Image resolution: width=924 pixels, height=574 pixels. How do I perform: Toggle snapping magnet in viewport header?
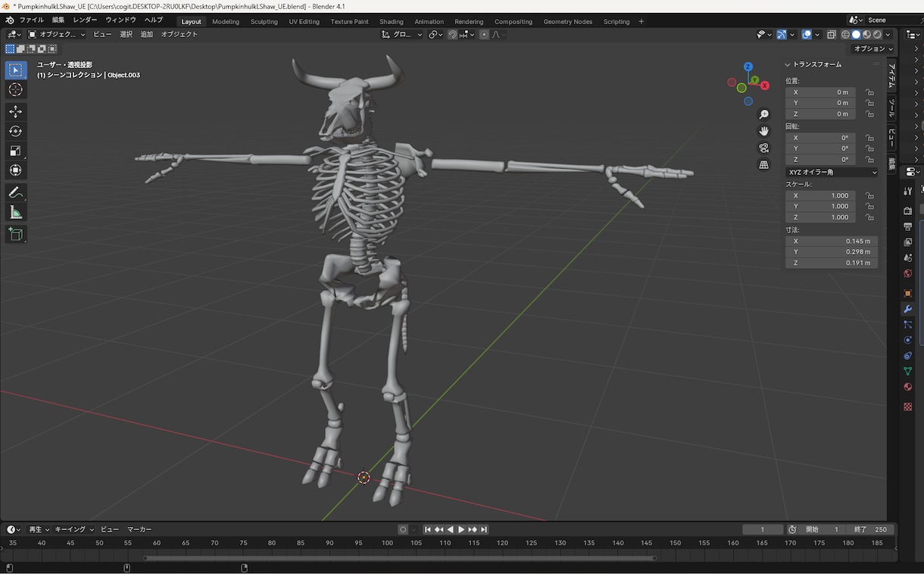coord(452,35)
